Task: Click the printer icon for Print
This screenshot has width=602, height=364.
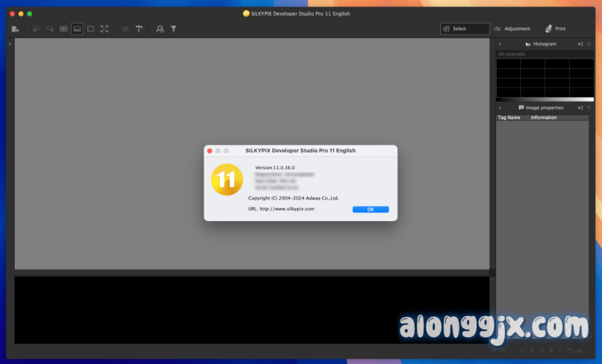Action: [549, 29]
